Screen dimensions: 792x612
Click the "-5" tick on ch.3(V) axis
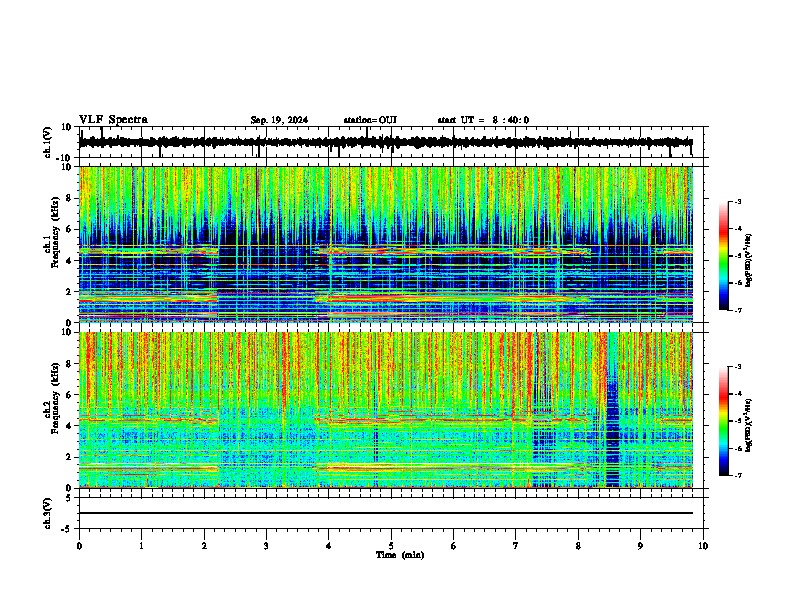tap(67, 529)
